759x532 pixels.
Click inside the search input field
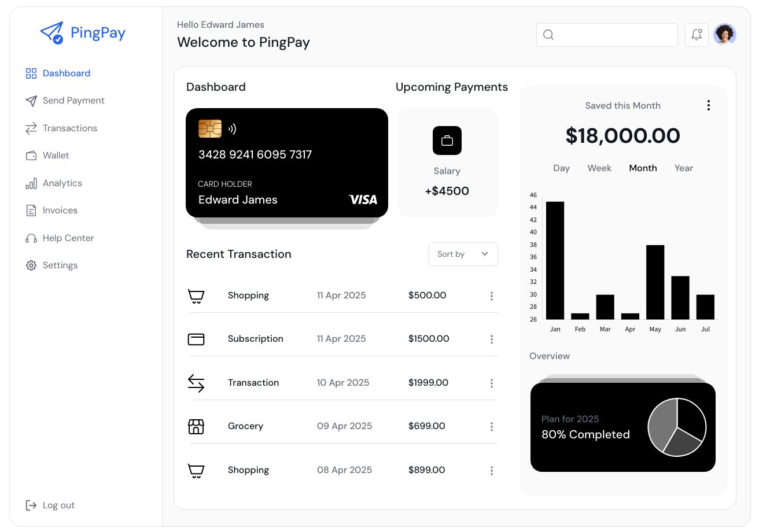click(613, 35)
